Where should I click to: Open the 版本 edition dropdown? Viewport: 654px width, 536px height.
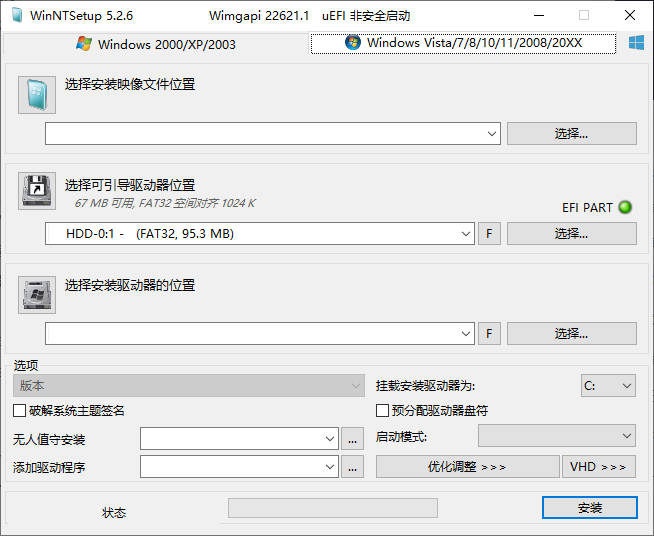[189, 386]
